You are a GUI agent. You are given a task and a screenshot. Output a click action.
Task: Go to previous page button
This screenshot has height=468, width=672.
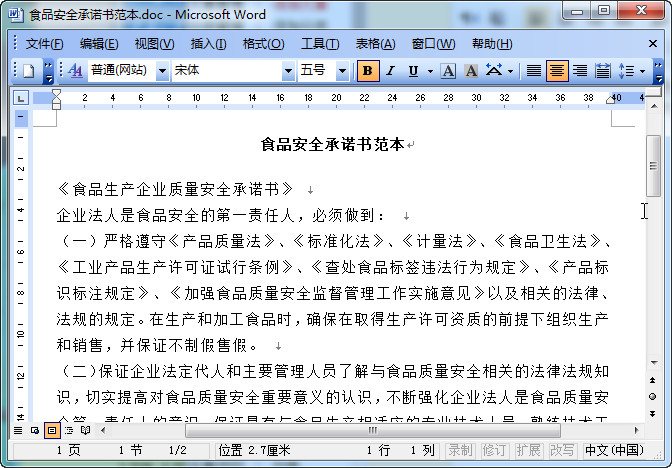[653, 380]
